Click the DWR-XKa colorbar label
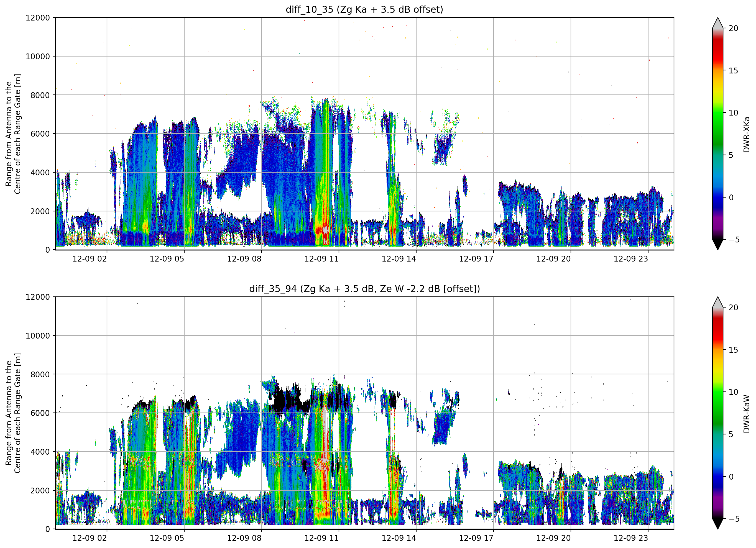Screen dimensions: 756x548 tap(746, 134)
